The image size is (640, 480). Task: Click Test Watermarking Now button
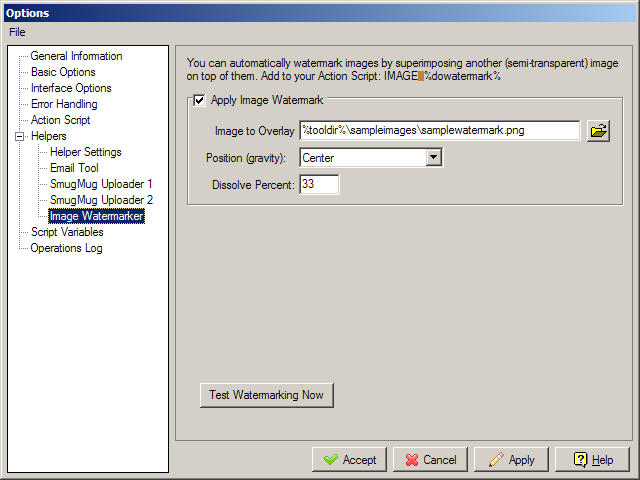pos(267,395)
